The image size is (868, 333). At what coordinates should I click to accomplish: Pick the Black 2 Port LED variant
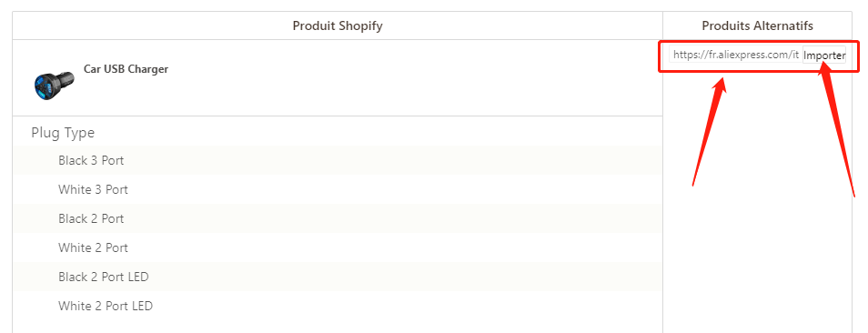(338, 277)
